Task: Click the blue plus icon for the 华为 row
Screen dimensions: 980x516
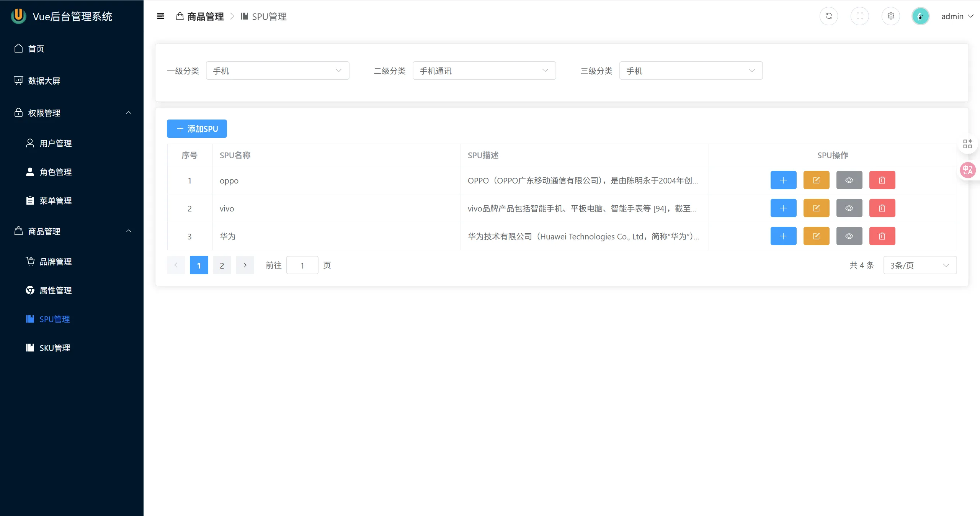Action: (x=783, y=236)
